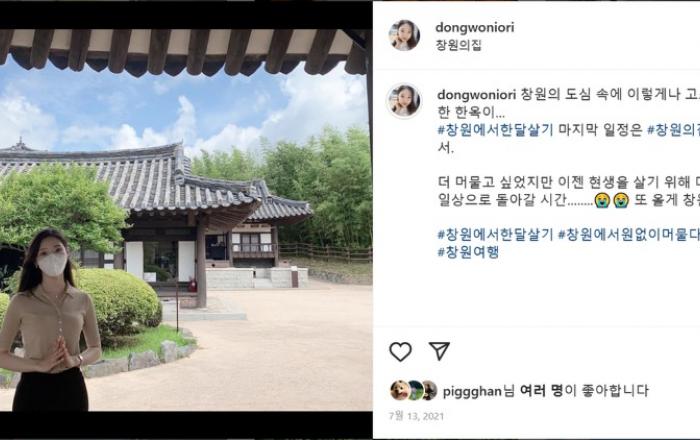Open the caption's dongwoniori avatar
The image size is (700, 440).
(404, 101)
